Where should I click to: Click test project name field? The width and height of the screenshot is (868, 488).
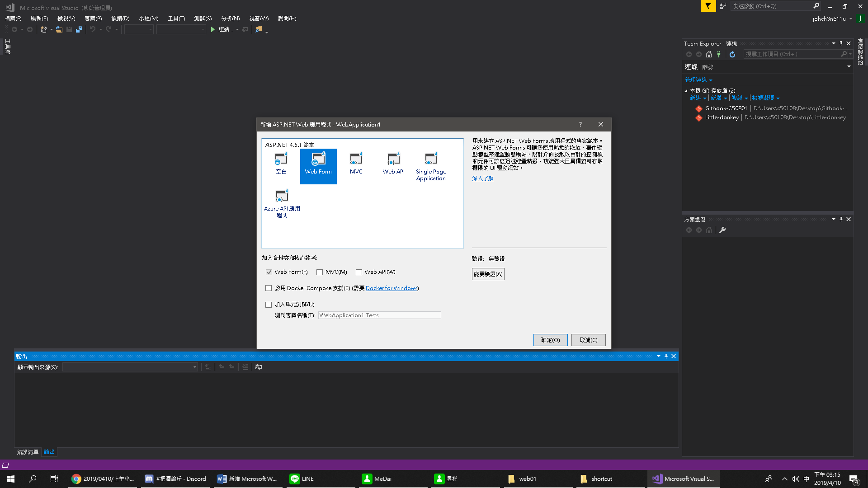coord(379,315)
